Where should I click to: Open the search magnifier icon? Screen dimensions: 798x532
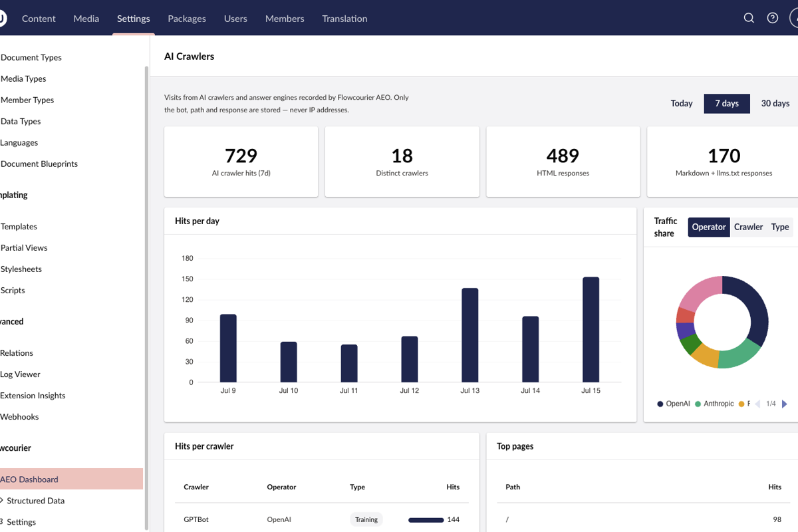pyautogui.click(x=749, y=18)
